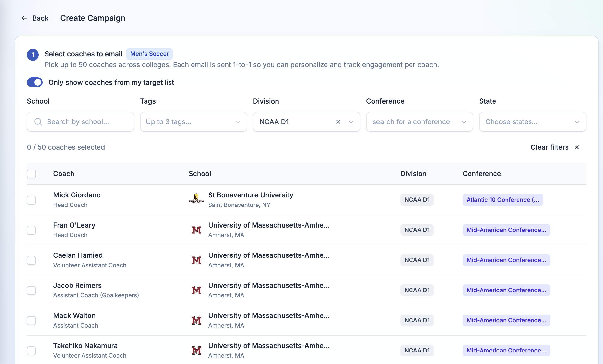The image size is (603, 364).
Task: Click 'Saint Bonaventure, NY' location text
Action: click(239, 205)
